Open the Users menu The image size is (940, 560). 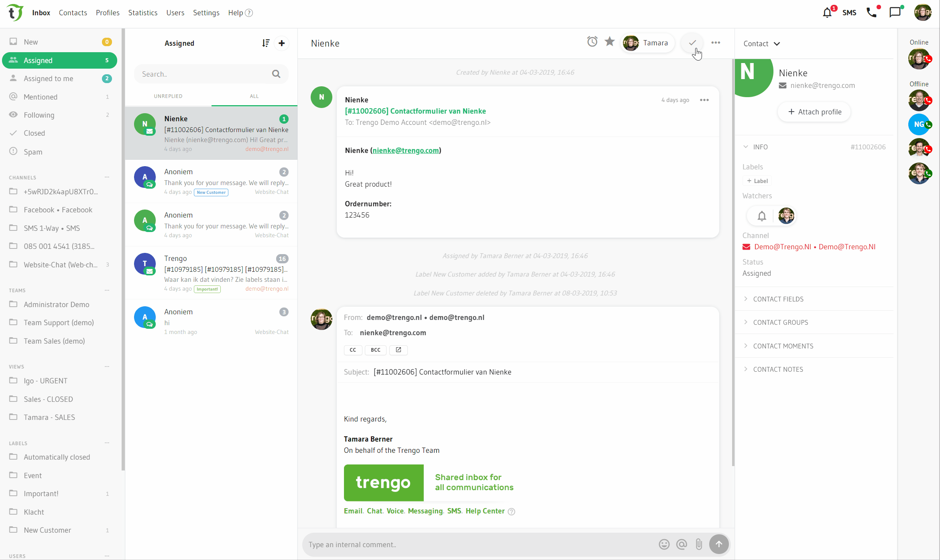click(175, 13)
